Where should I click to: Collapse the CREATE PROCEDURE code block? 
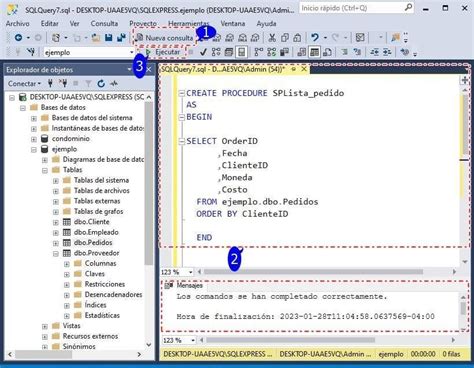(x=182, y=93)
